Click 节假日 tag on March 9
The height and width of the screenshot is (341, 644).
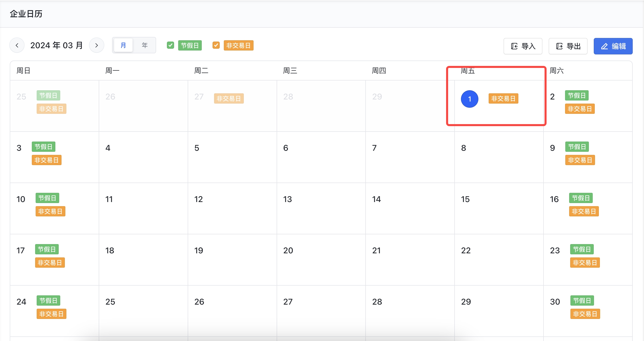coord(577,147)
